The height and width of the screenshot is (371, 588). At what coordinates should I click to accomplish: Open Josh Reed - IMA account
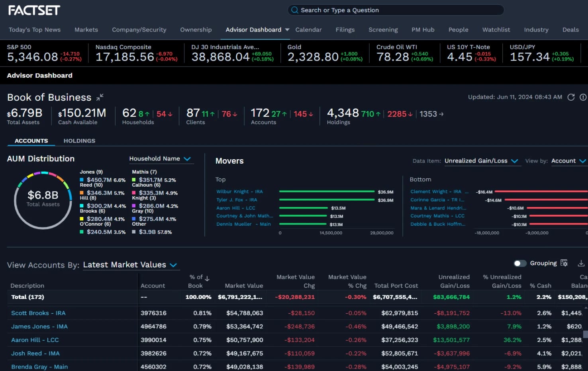tap(35, 353)
